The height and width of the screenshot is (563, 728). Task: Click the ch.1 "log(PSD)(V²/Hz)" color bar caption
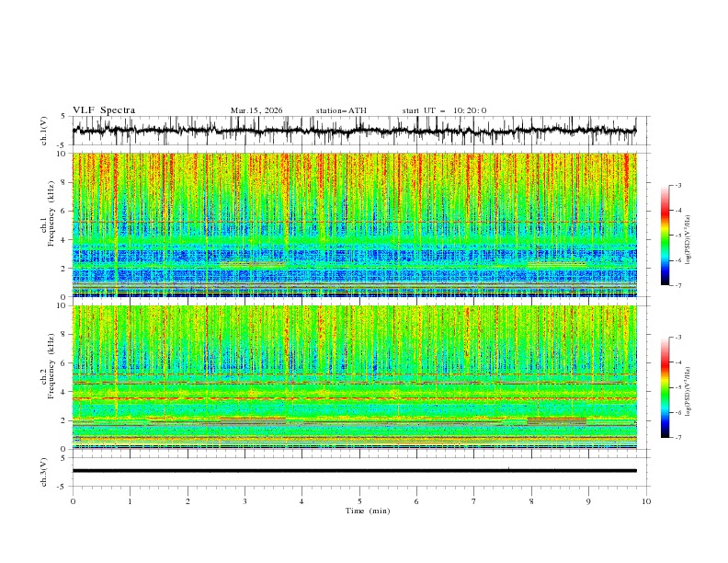(688, 240)
